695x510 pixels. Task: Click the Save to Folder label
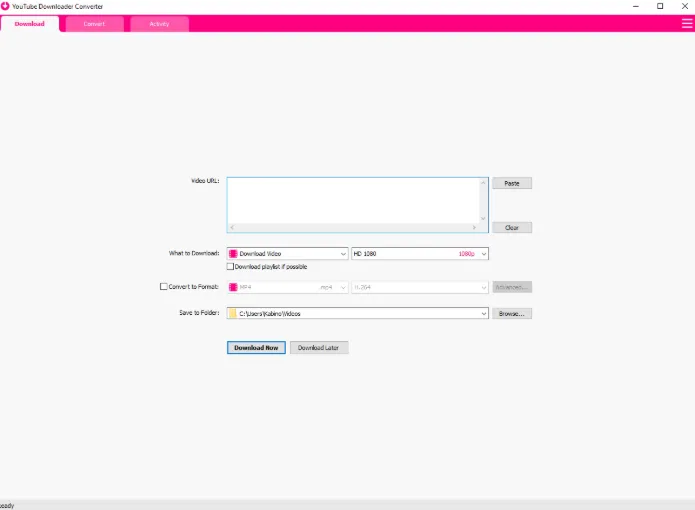[199, 312]
